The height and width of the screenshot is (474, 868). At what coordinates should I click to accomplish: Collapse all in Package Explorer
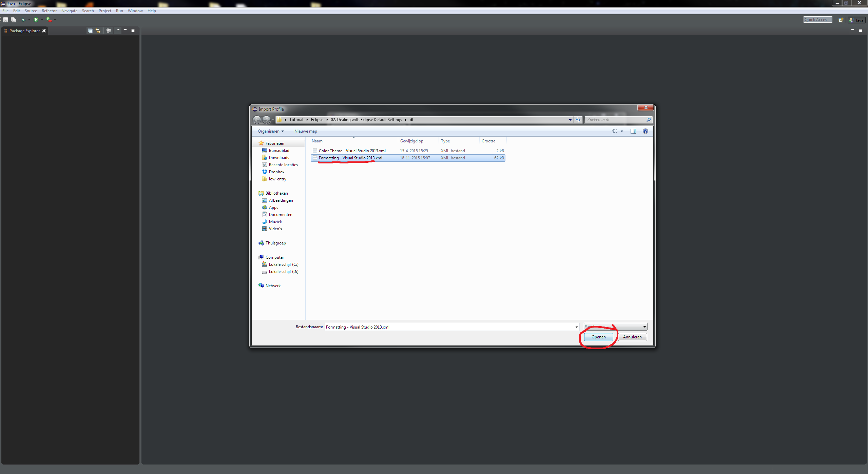90,31
